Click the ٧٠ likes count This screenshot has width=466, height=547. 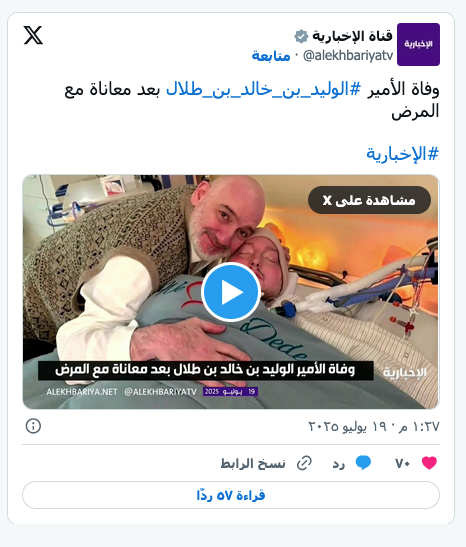402,463
